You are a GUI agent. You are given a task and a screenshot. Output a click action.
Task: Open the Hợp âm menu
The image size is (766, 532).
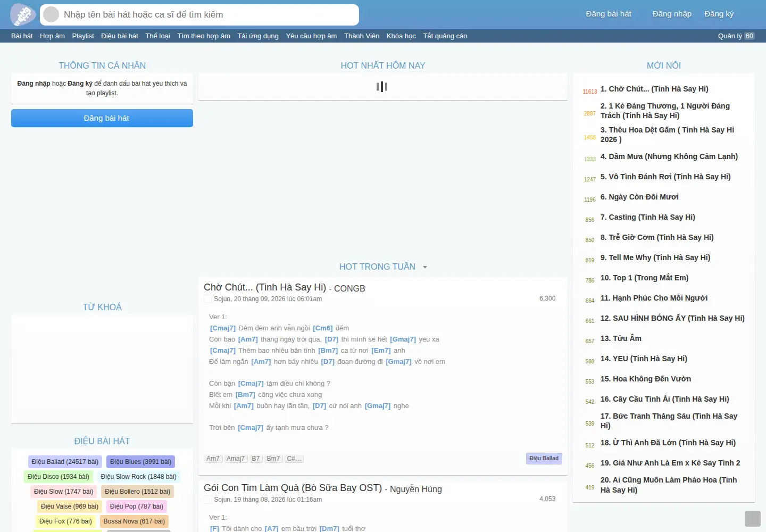pos(52,36)
